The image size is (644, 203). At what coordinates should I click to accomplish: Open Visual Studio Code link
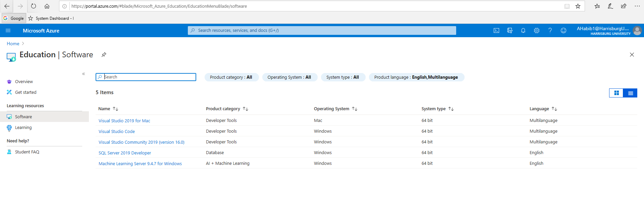pyautogui.click(x=117, y=131)
